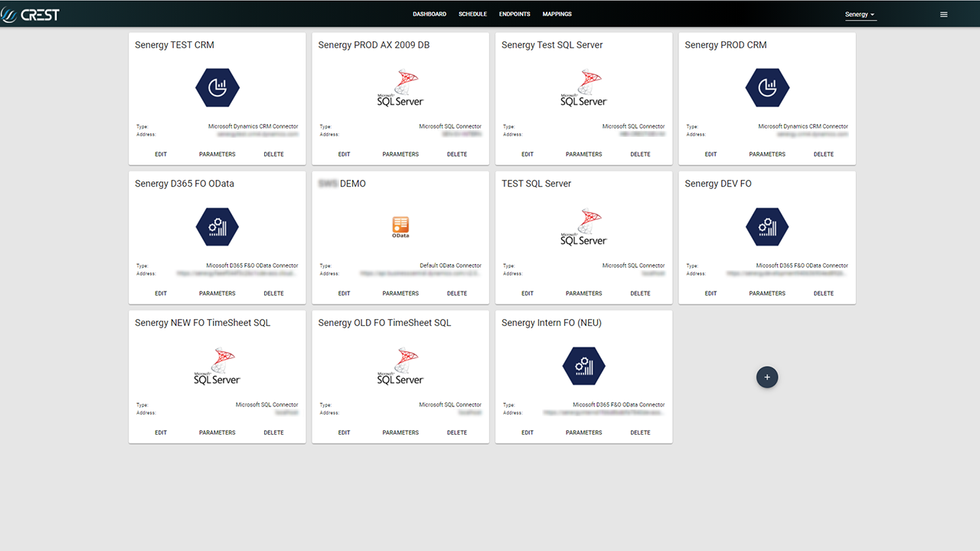Screen dimensions: 980x551
Task: Delete Senergy PROD AX 2009 DB endpoint
Action: click(457, 154)
